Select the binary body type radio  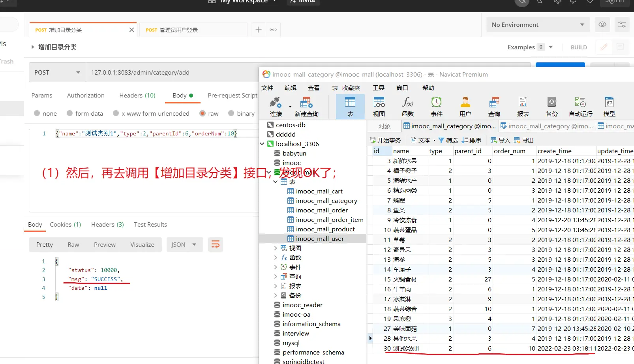click(231, 113)
